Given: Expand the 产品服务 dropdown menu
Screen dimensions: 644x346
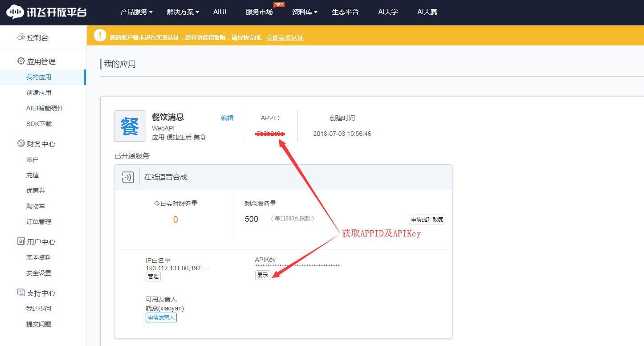Looking at the screenshot, I should pos(136,12).
